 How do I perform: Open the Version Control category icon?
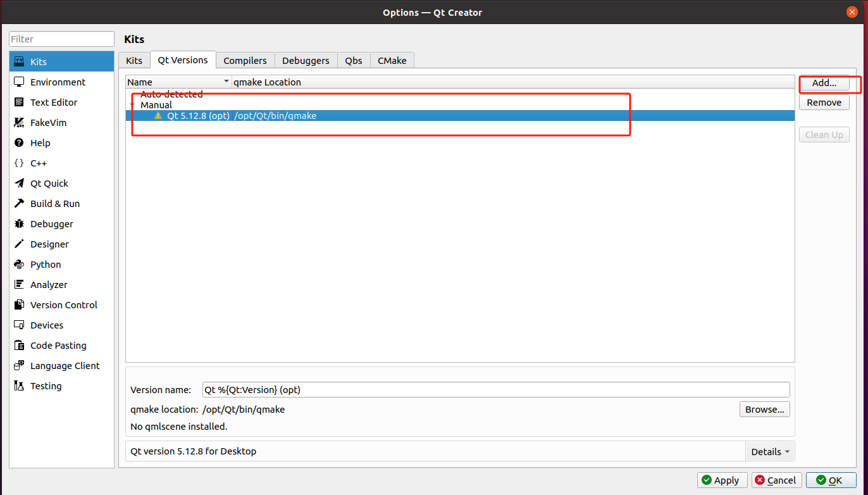click(19, 305)
